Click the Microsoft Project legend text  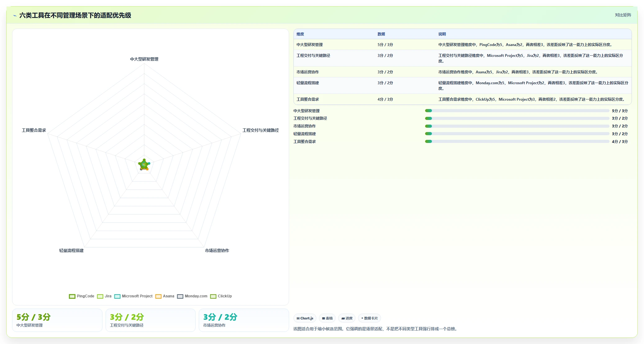pos(137,296)
